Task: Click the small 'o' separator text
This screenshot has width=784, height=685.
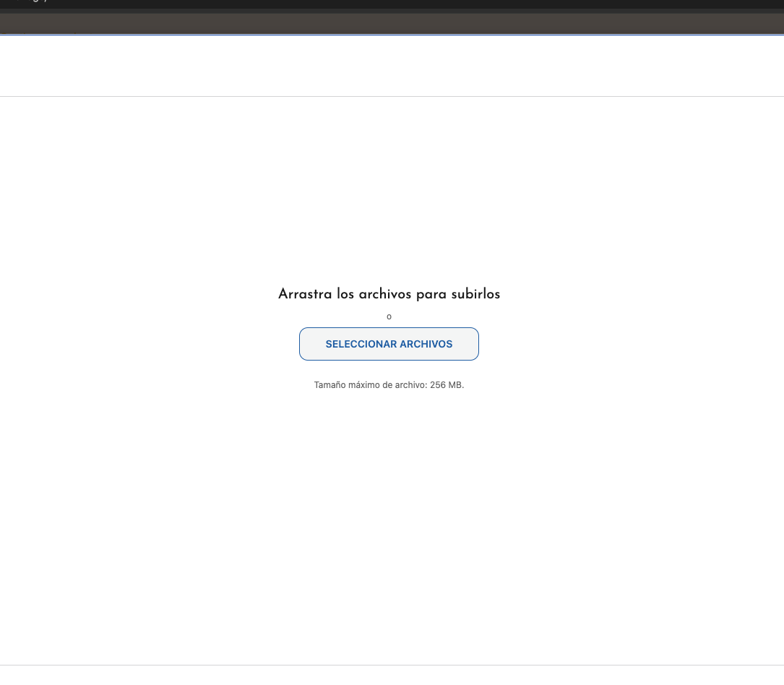Action: coord(389,316)
